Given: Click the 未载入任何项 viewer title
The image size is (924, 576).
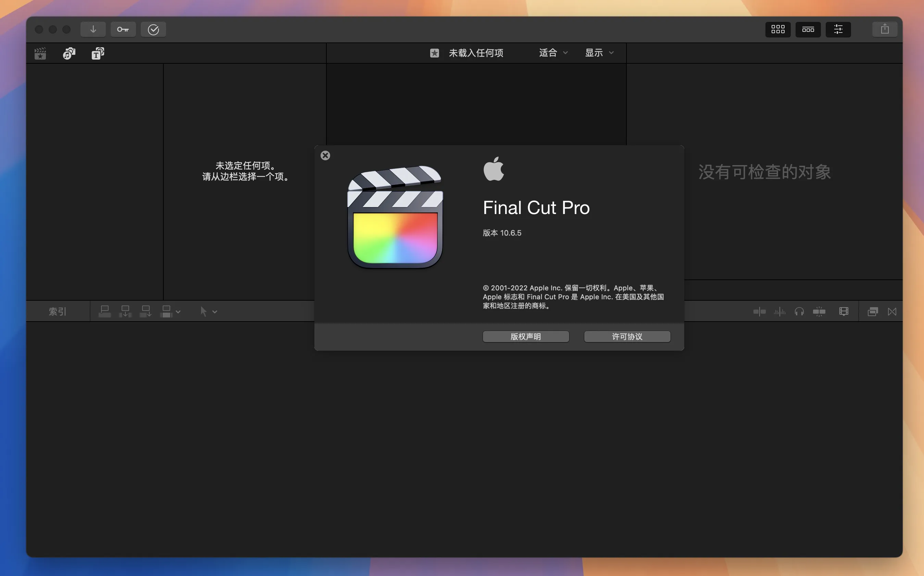Looking at the screenshot, I should (476, 53).
